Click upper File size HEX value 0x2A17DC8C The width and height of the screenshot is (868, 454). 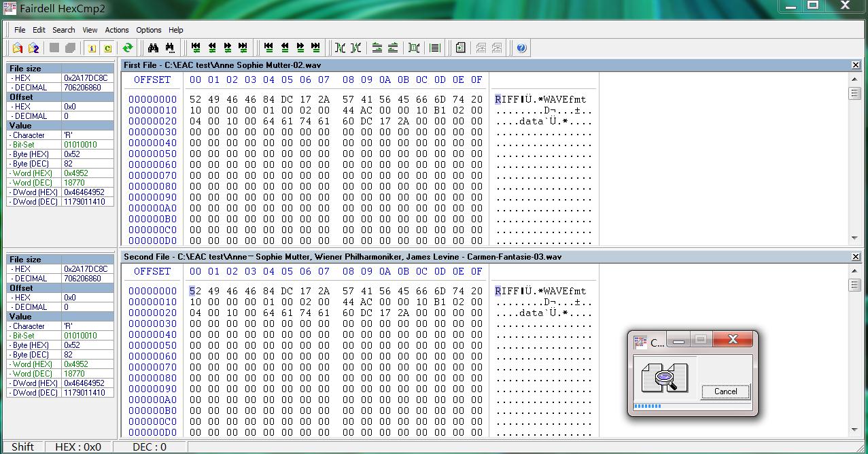pos(86,78)
